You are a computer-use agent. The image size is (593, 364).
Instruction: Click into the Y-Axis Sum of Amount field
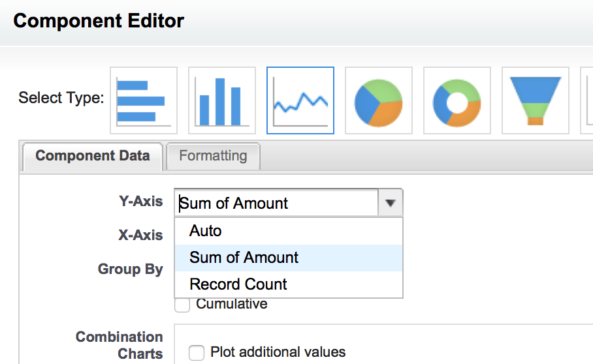pyautogui.click(x=276, y=203)
